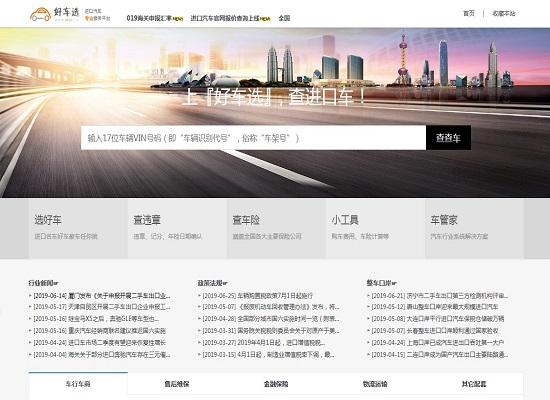The width and height of the screenshot is (550, 400).
Task: Open the 小工具 tile
Action: pyautogui.click(x=376, y=229)
